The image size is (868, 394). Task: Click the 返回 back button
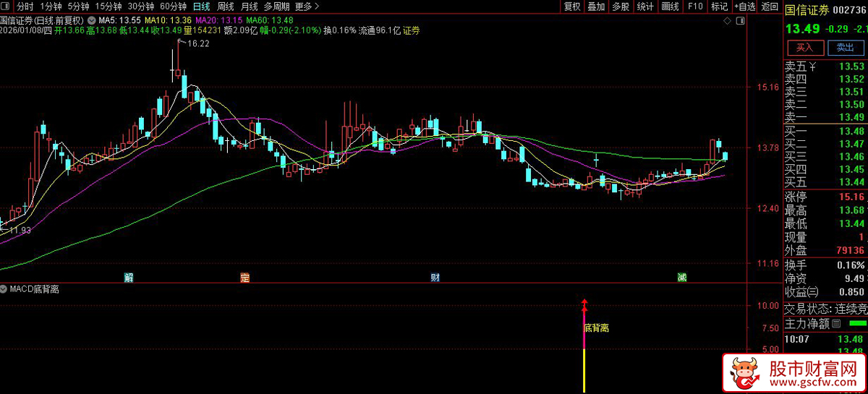click(769, 7)
